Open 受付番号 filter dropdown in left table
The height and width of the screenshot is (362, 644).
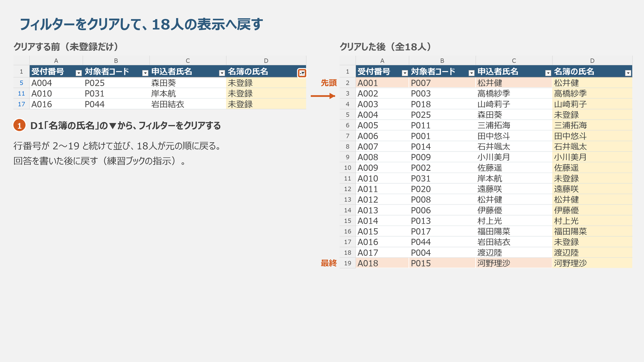[x=78, y=73]
